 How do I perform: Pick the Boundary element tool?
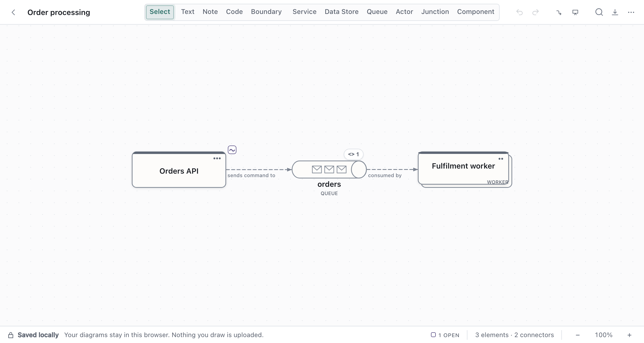click(x=266, y=12)
